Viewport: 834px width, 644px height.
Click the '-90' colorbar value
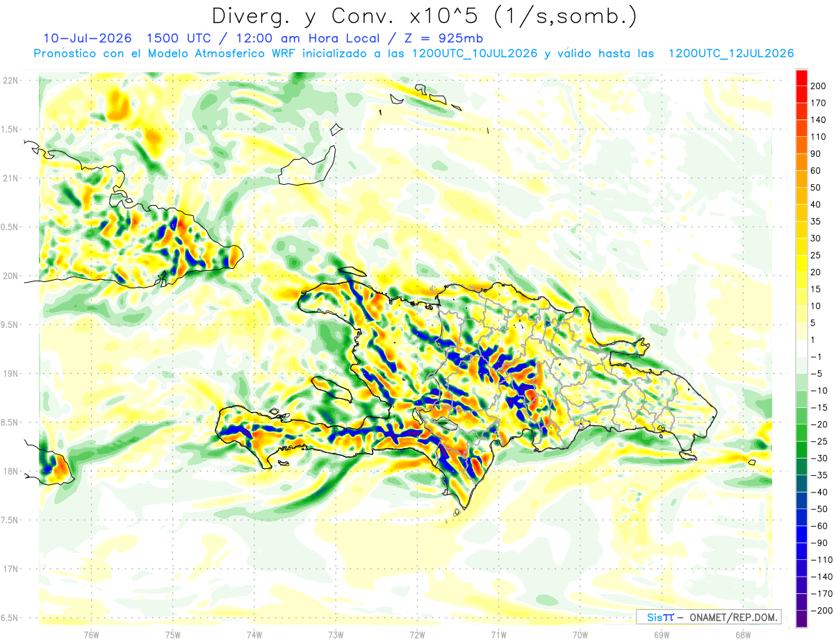pos(819,543)
